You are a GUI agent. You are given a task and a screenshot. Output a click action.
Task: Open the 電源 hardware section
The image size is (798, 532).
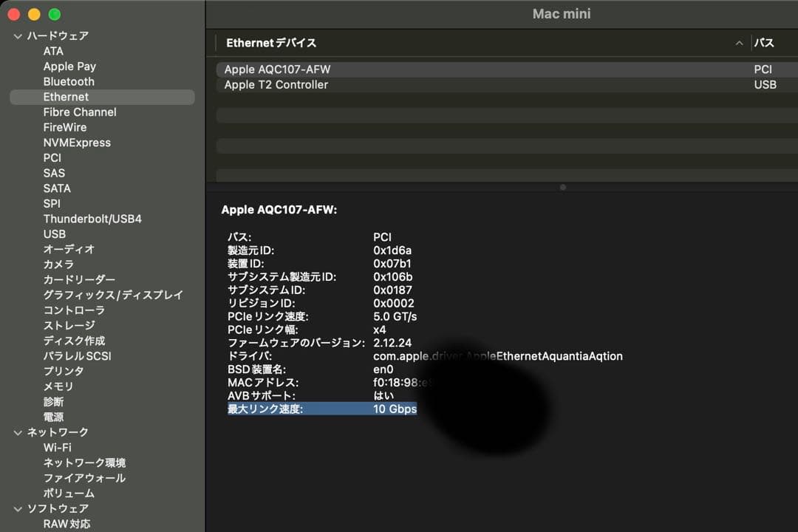tap(53, 417)
